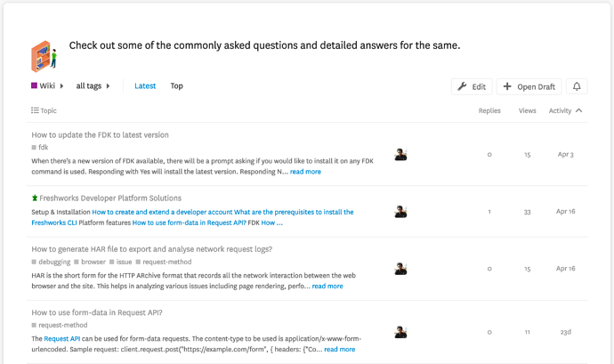Open author avatar on HAR file topic
This screenshot has width=614, height=364.
[400, 269]
